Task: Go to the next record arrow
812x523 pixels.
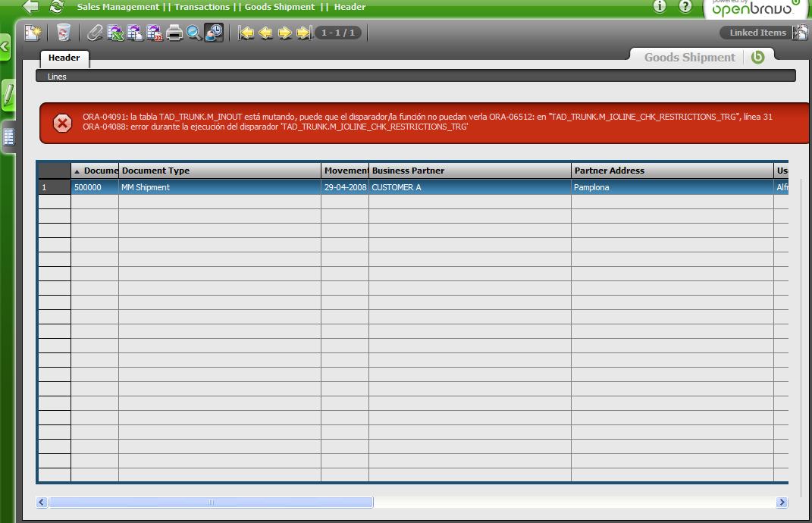Action: pyautogui.click(x=285, y=33)
